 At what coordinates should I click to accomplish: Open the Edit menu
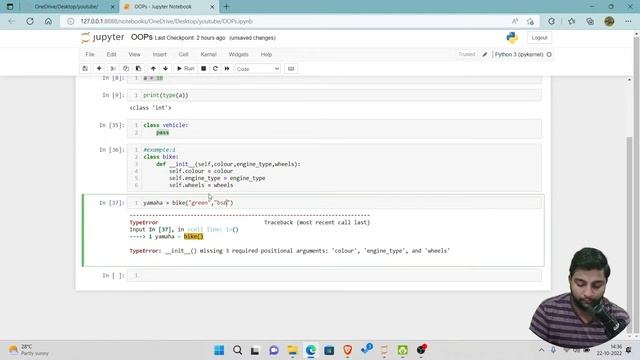point(111,54)
